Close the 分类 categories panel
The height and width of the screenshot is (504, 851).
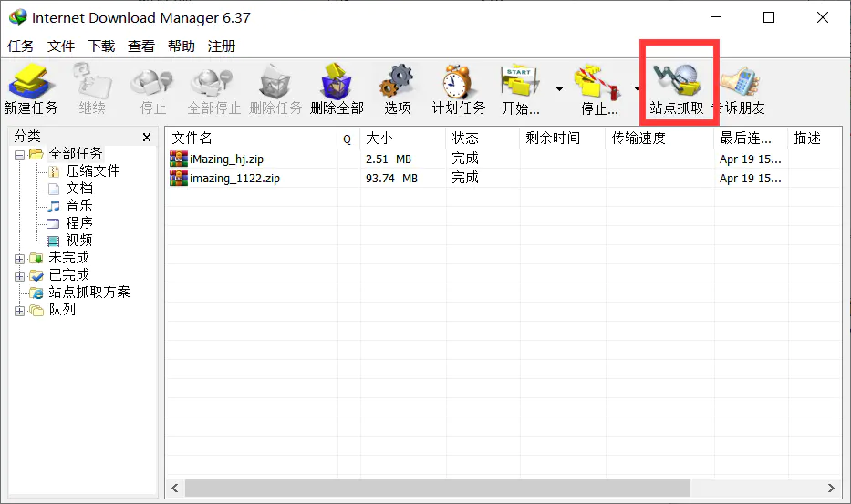[x=147, y=138]
